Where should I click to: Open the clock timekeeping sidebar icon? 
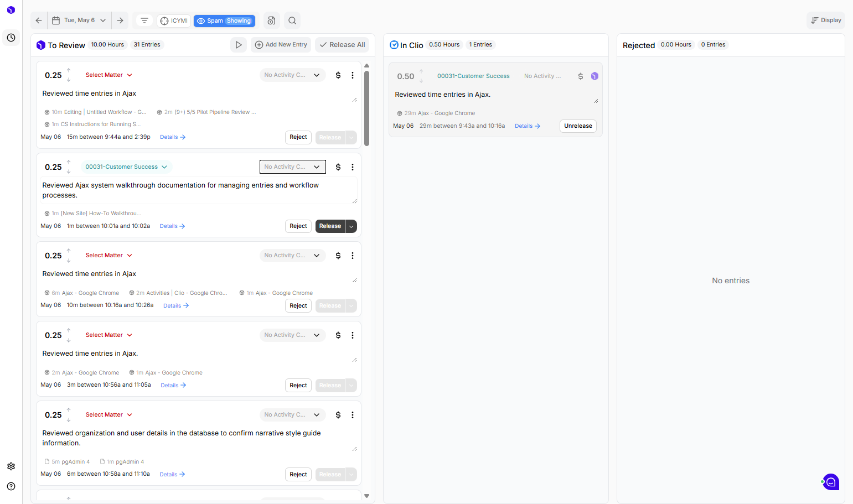coord(11,38)
